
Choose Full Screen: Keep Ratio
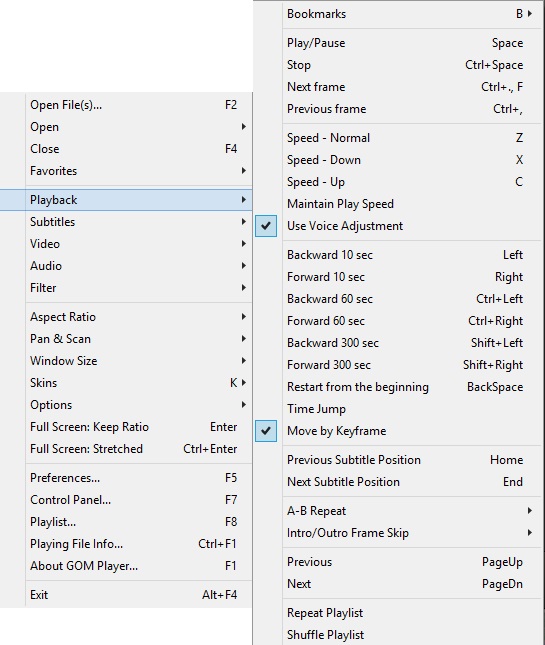(x=126, y=427)
